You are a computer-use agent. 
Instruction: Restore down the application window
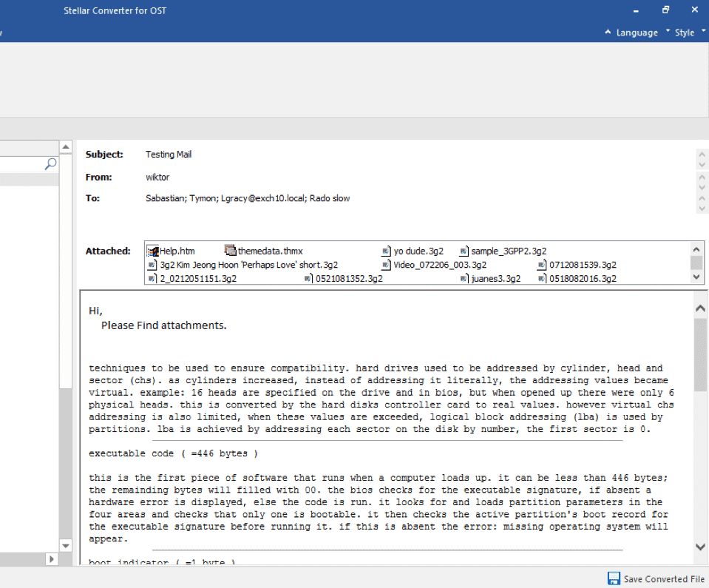click(665, 10)
